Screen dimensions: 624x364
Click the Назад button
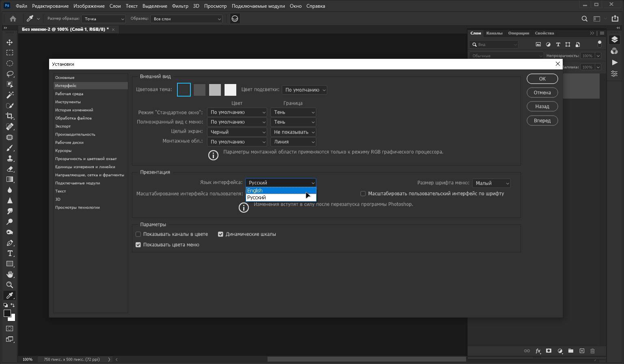tap(542, 106)
